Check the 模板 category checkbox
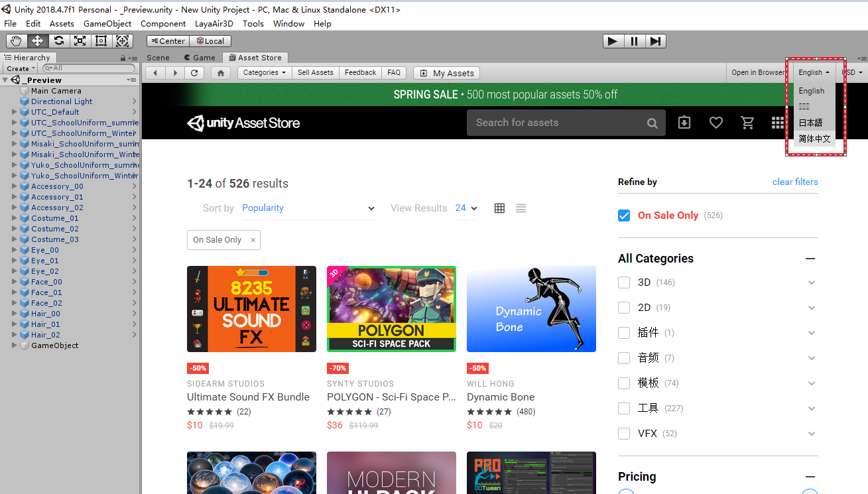This screenshot has height=494, width=868. click(624, 383)
